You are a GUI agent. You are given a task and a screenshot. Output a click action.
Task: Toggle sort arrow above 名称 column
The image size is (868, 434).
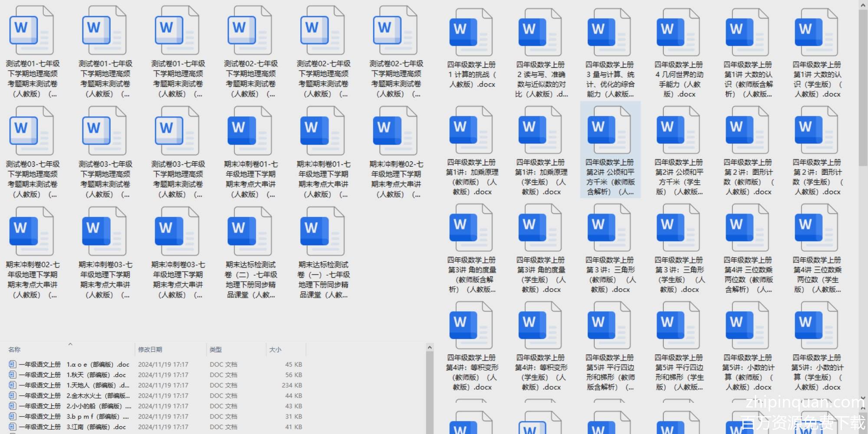coord(70,344)
